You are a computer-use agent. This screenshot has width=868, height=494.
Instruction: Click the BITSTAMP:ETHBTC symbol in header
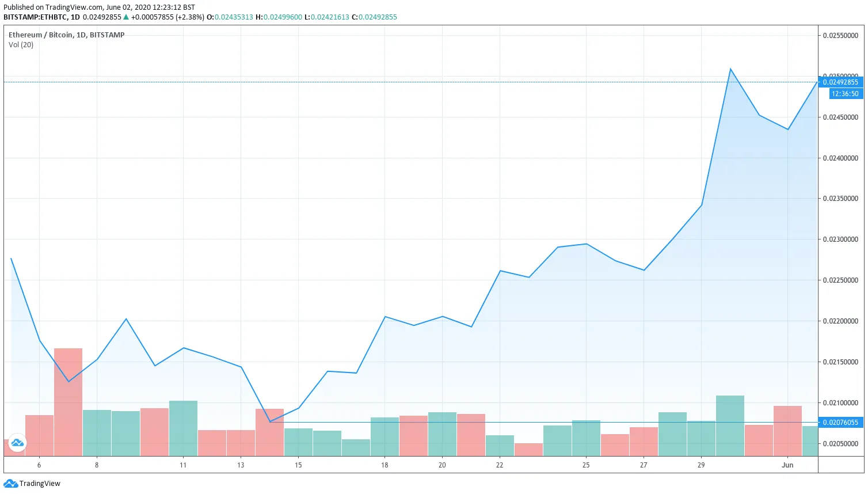tap(36, 17)
